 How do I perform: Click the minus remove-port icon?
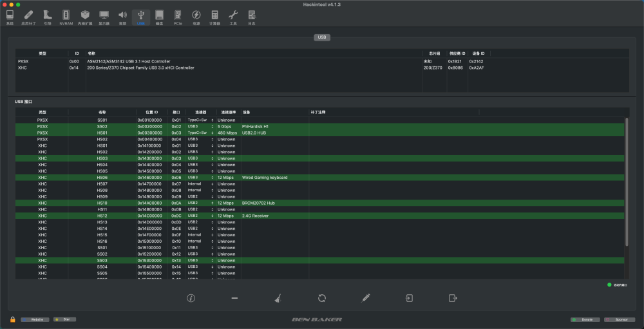pos(234,298)
